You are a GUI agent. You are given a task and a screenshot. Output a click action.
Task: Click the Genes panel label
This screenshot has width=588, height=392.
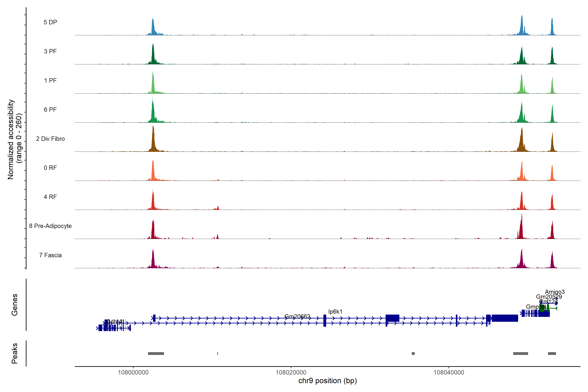[15, 305]
